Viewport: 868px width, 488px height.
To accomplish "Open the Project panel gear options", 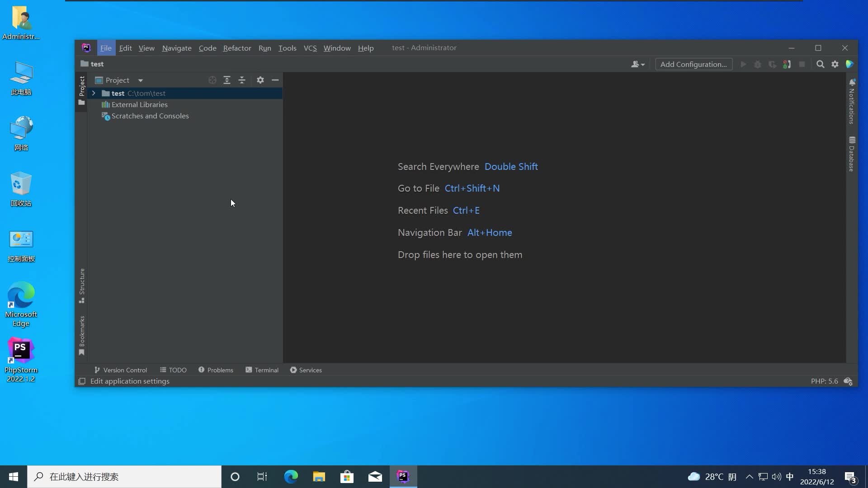I will [260, 80].
